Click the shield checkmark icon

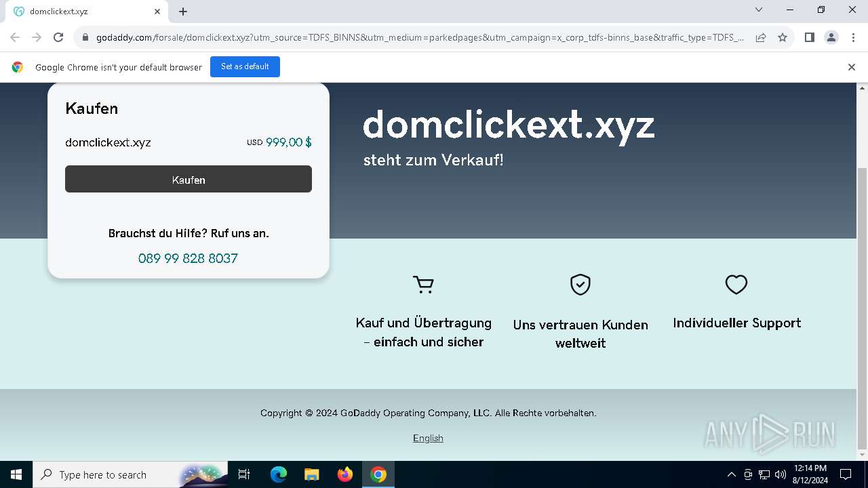(580, 285)
